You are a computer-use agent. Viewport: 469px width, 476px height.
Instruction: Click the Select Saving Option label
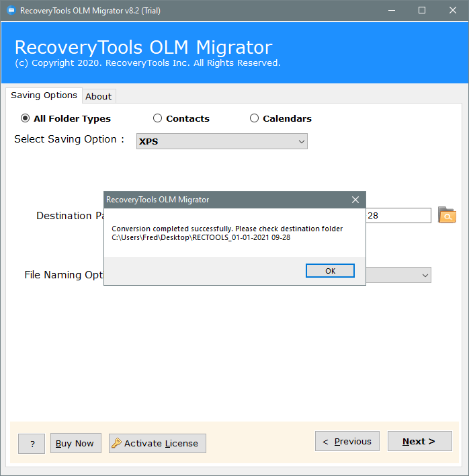click(x=69, y=139)
